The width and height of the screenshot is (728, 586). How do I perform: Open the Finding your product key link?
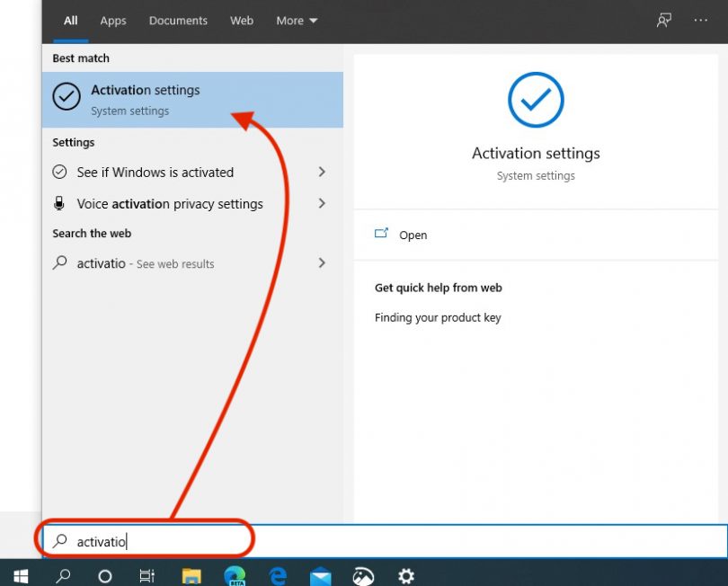(438, 317)
